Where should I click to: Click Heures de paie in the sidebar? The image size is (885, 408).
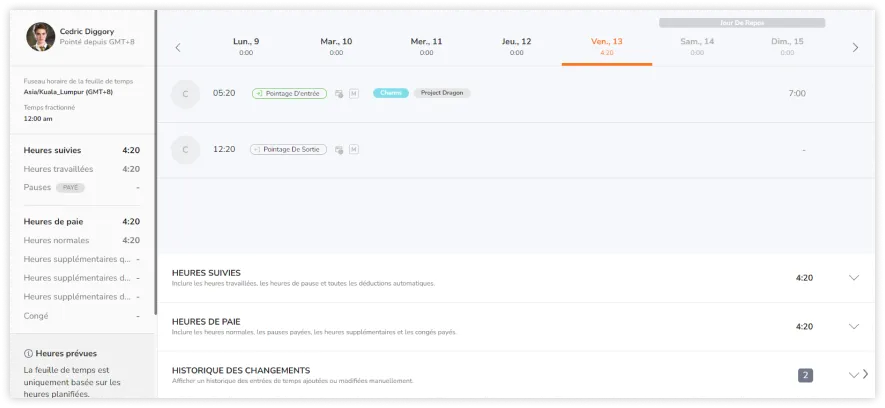(54, 222)
